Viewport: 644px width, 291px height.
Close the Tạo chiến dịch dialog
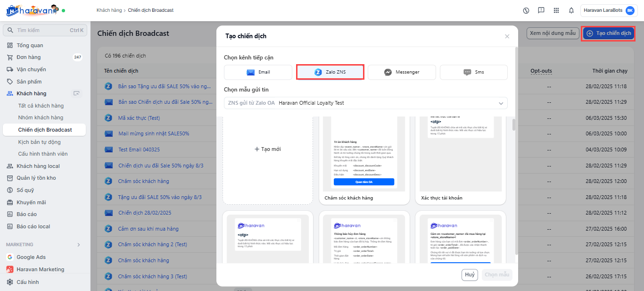(x=507, y=36)
